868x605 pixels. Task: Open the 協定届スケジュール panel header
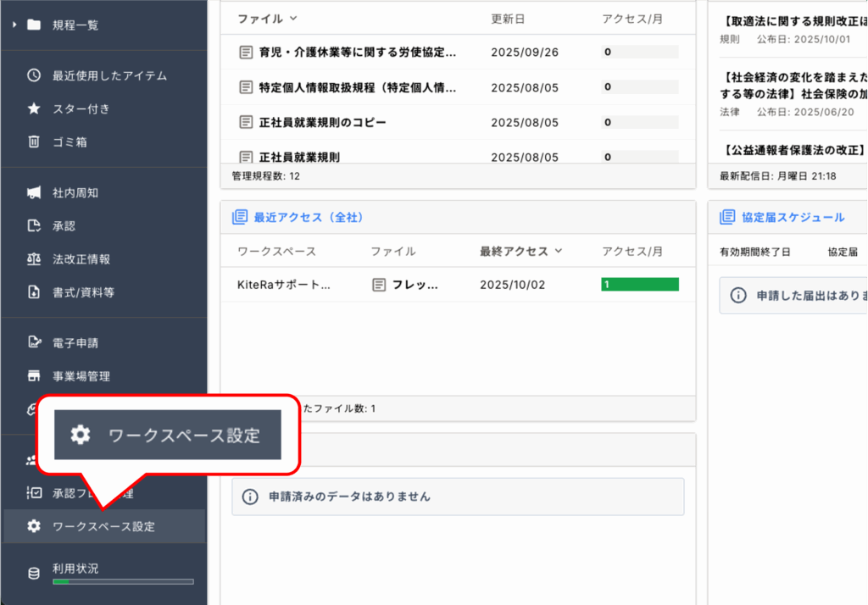[793, 217]
